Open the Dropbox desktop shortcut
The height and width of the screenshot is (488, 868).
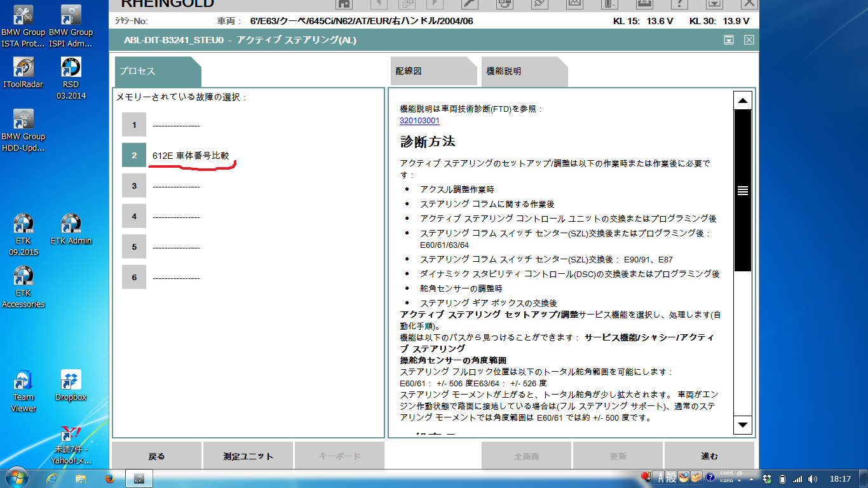click(71, 385)
